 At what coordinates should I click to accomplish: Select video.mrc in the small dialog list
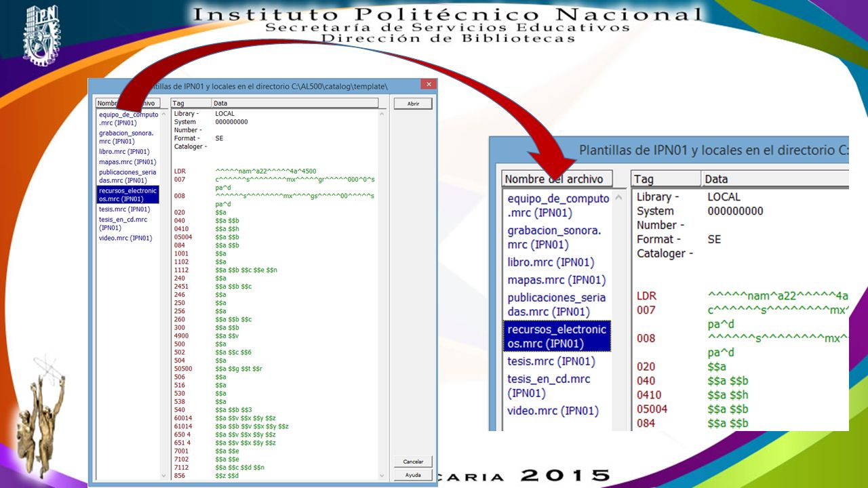coord(125,238)
